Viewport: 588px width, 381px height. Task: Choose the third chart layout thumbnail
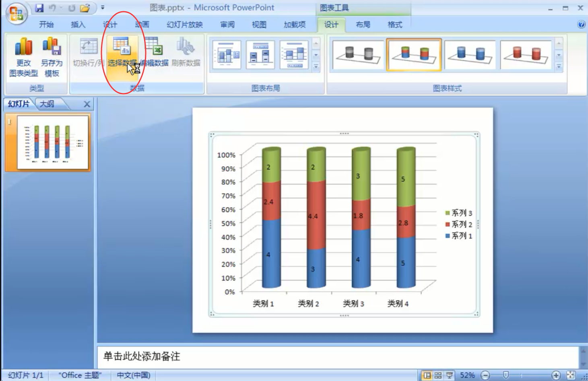coord(294,54)
